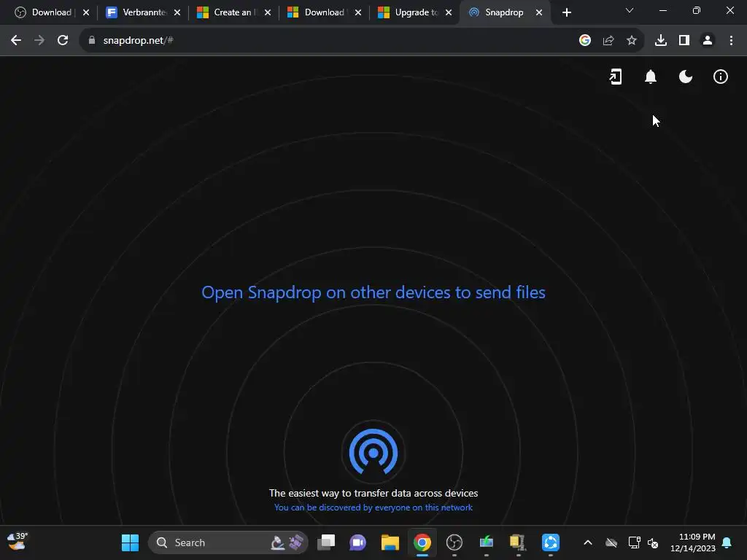Open the tab search chevron
The image size is (747, 560).
630,10
